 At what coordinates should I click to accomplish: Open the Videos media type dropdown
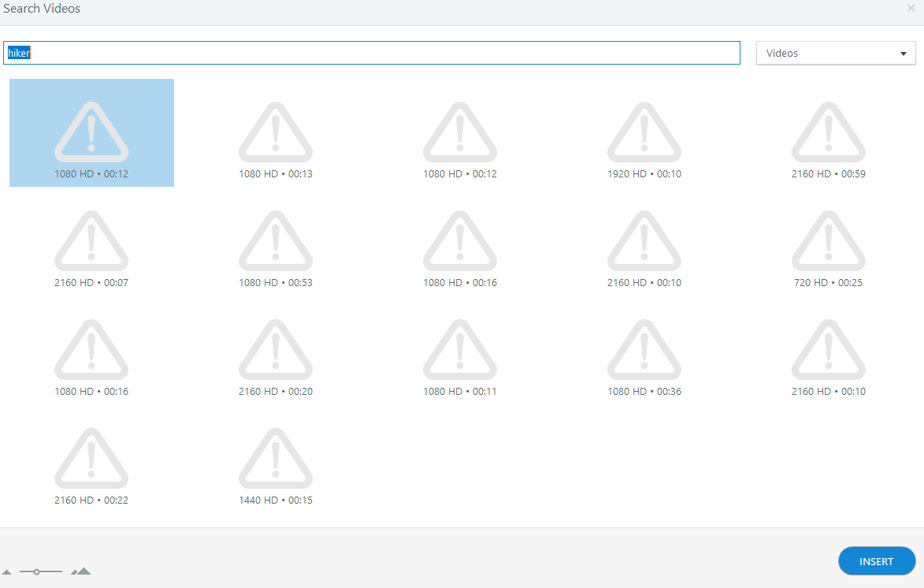coord(836,53)
